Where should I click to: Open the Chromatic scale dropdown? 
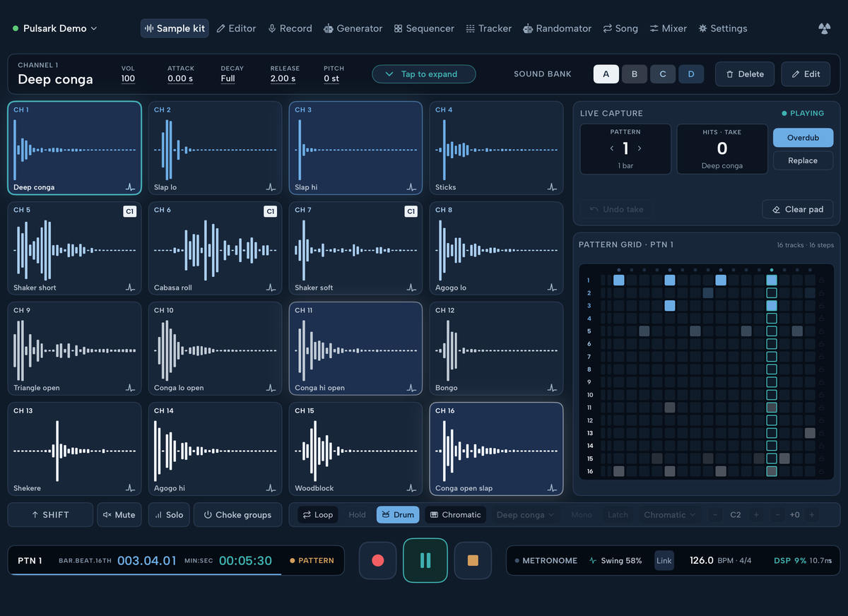[x=670, y=515]
